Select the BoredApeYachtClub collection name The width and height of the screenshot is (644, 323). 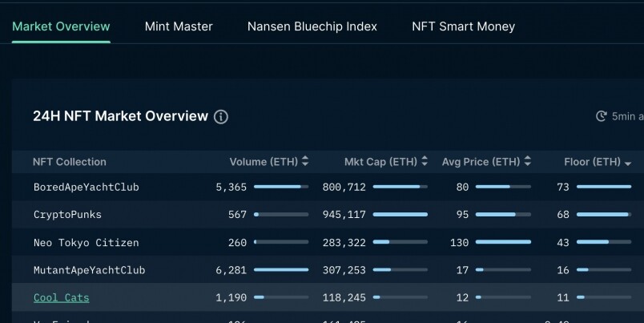87,187
